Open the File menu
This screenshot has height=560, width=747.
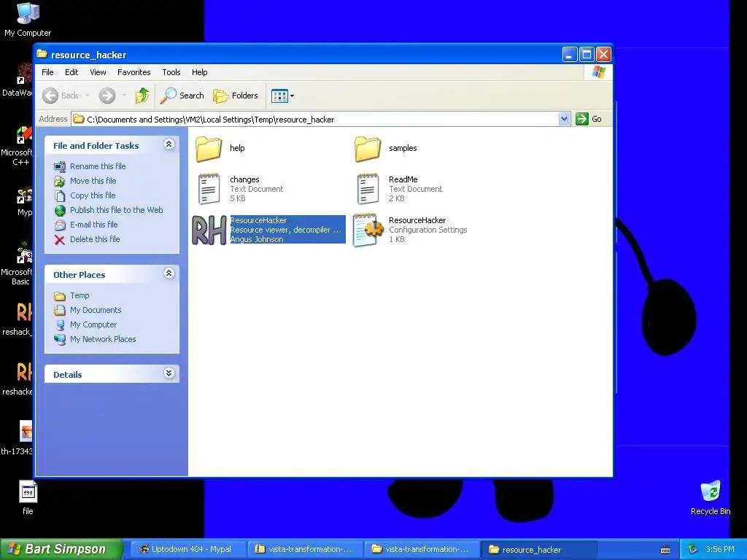coord(47,72)
